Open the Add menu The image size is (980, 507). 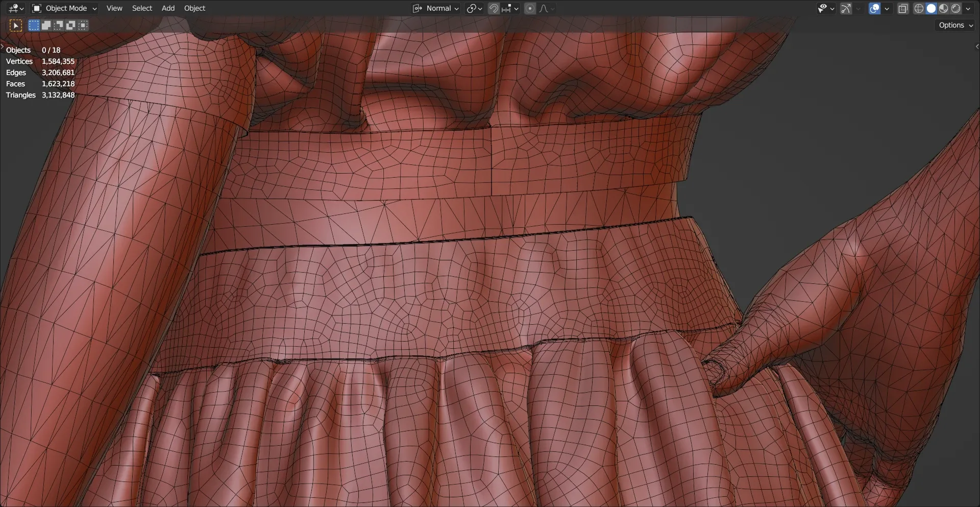[x=168, y=8]
